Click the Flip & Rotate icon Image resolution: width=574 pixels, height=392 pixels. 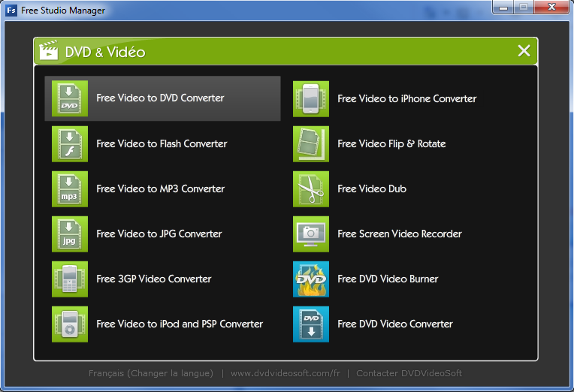pos(311,144)
